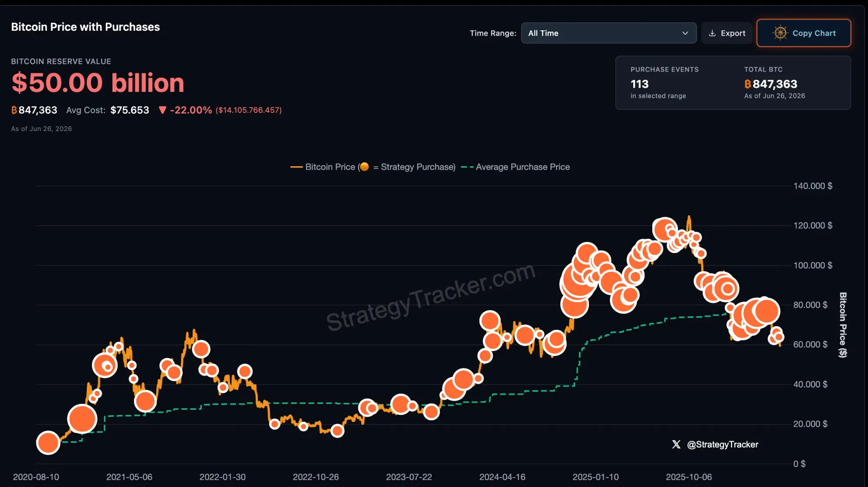
Task: Click the ship wheel icon in Copy Chart
Action: click(780, 33)
